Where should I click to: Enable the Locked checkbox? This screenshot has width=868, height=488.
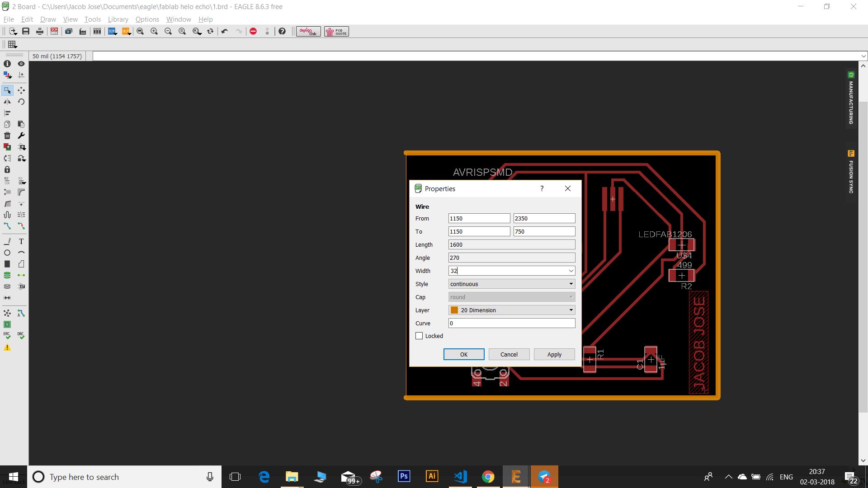tap(419, 336)
